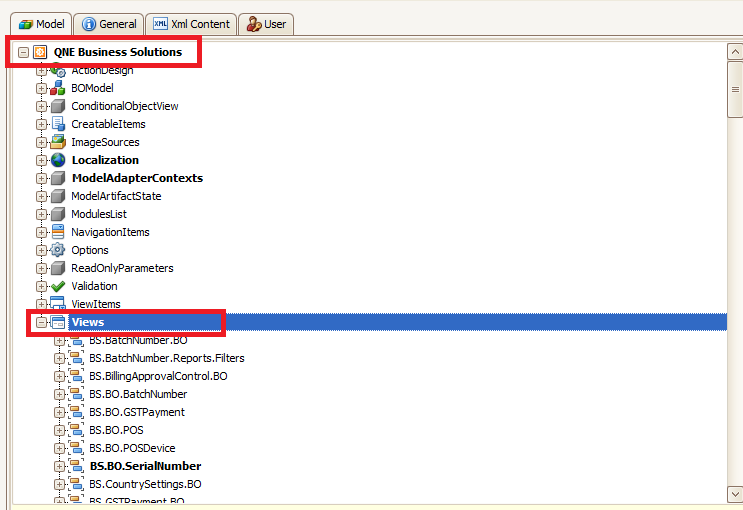Image resolution: width=743 pixels, height=510 pixels.
Task: Click the tree scrollbar up arrow
Action: pos(735,52)
